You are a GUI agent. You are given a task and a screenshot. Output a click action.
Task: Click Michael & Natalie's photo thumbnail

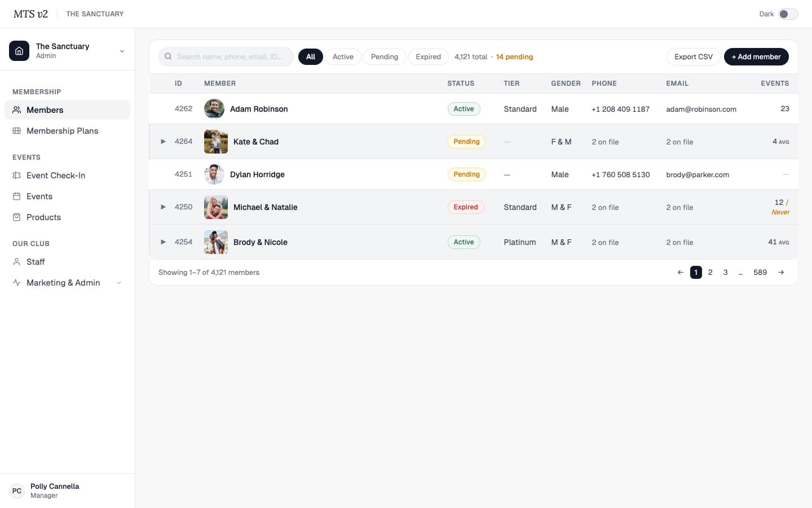tap(216, 207)
